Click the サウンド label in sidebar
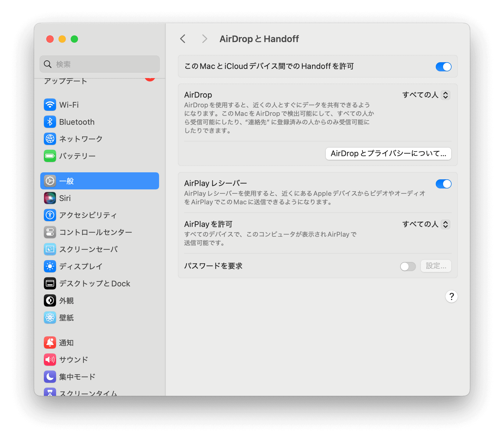Image resolution: width=504 pixels, height=441 pixels. pos(74,360)
